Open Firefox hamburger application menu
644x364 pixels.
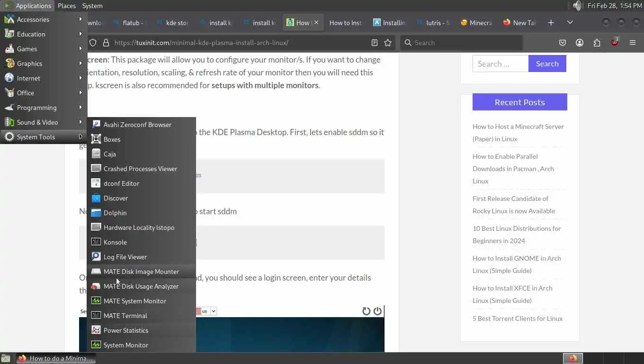(x=633, y=43)
